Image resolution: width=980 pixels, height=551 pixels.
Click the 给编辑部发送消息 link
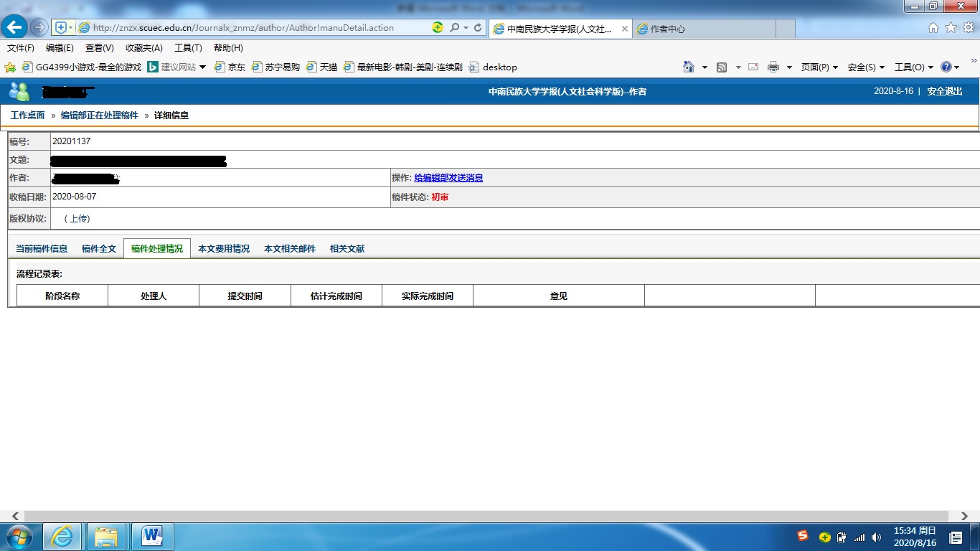(448, 178)
